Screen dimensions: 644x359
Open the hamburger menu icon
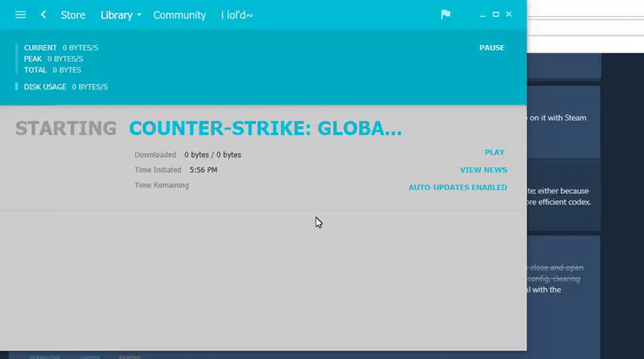point(20,14)
